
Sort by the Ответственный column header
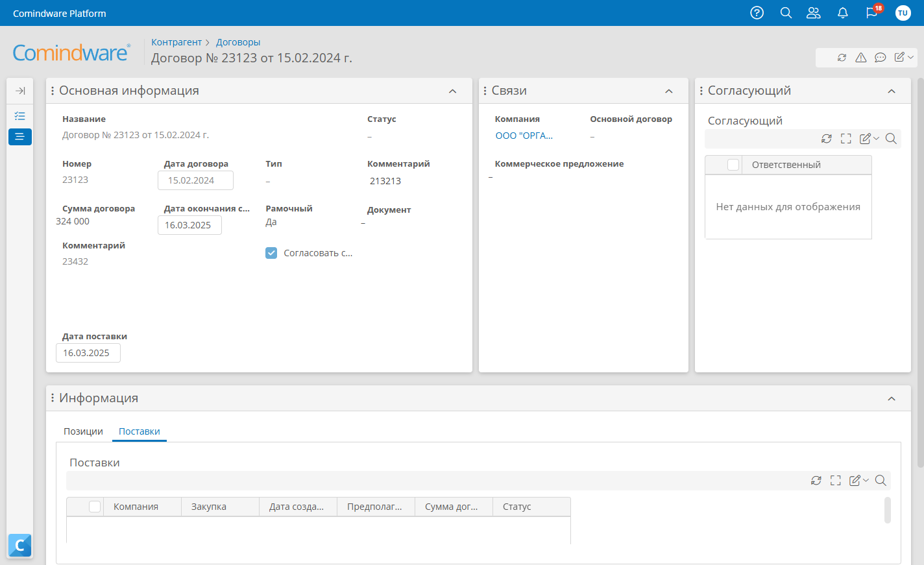click(807, 165)
